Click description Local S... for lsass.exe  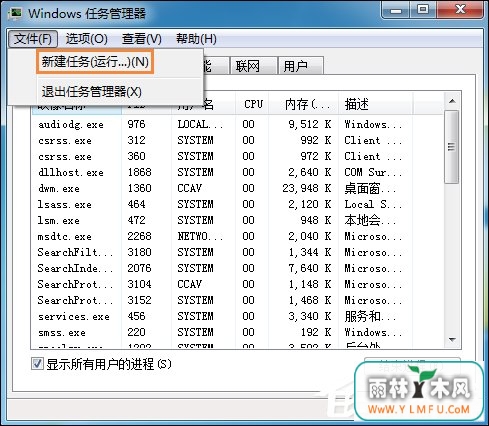[x=373, y=204]
